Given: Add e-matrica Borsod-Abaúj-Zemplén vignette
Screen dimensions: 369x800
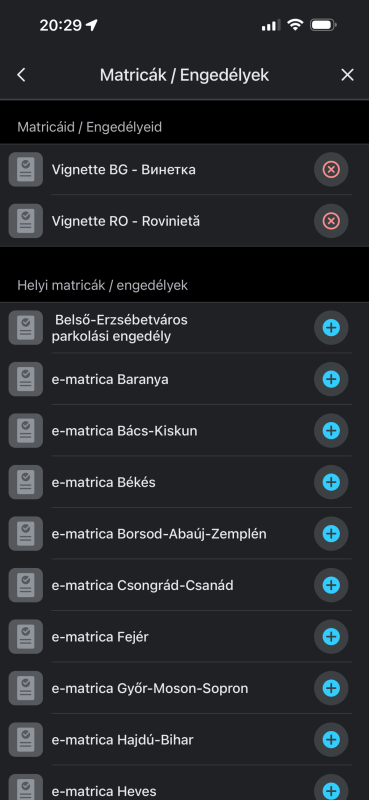Looking at the screenshot, I should (x=331, y=534).
